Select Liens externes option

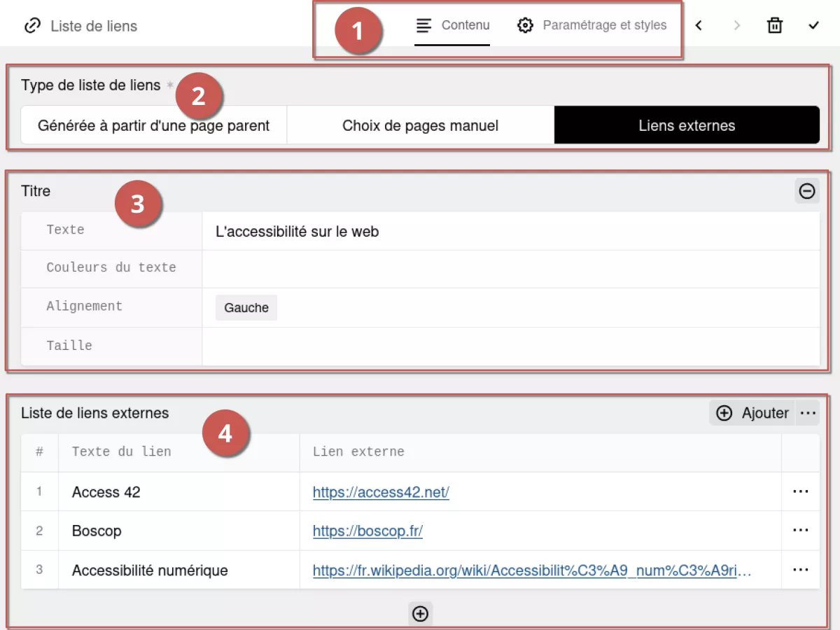pyautogui.click(x=687, y=125)
